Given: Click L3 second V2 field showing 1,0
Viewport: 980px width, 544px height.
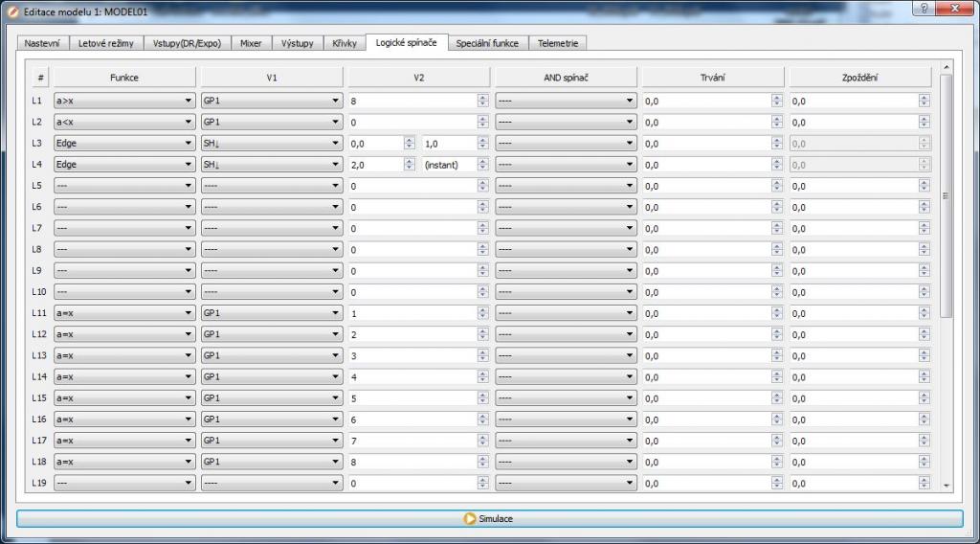Looking at the screenshot, I should [448, 144].
